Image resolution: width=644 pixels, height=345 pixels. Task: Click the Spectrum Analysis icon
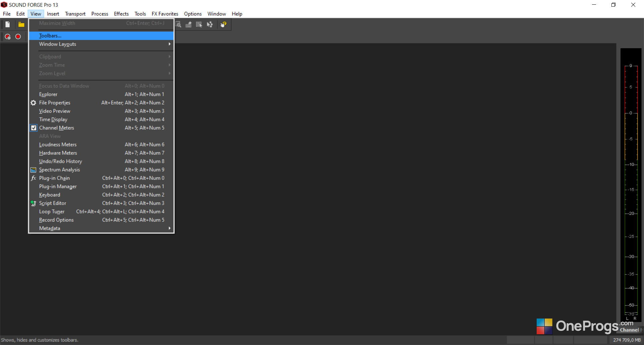[34, 170]
